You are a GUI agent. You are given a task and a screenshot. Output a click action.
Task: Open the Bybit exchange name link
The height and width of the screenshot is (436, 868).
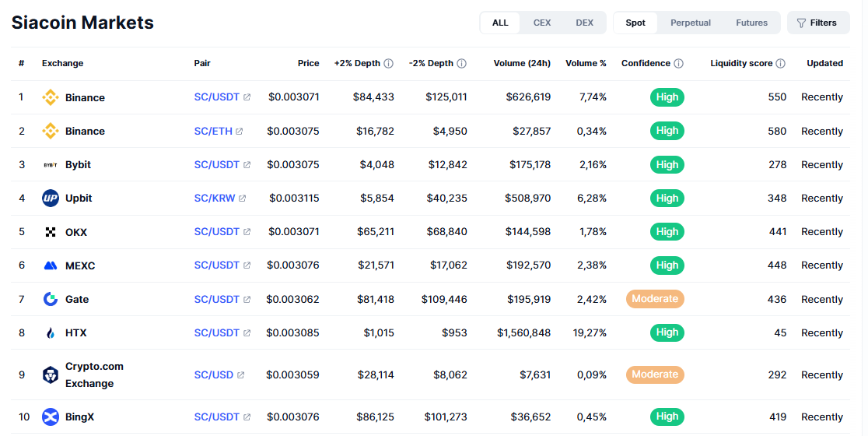click(x=78, y=165)
